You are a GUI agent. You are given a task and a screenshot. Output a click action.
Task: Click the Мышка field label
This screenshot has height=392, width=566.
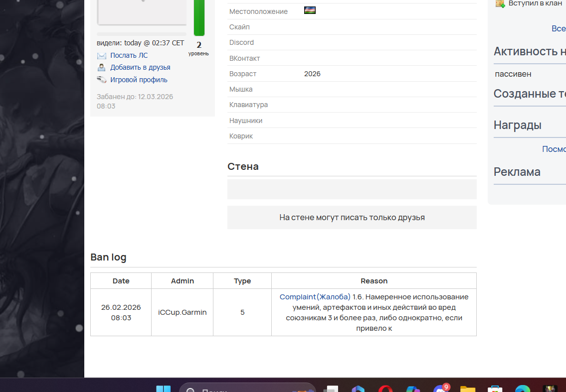(x=241, y=90)
